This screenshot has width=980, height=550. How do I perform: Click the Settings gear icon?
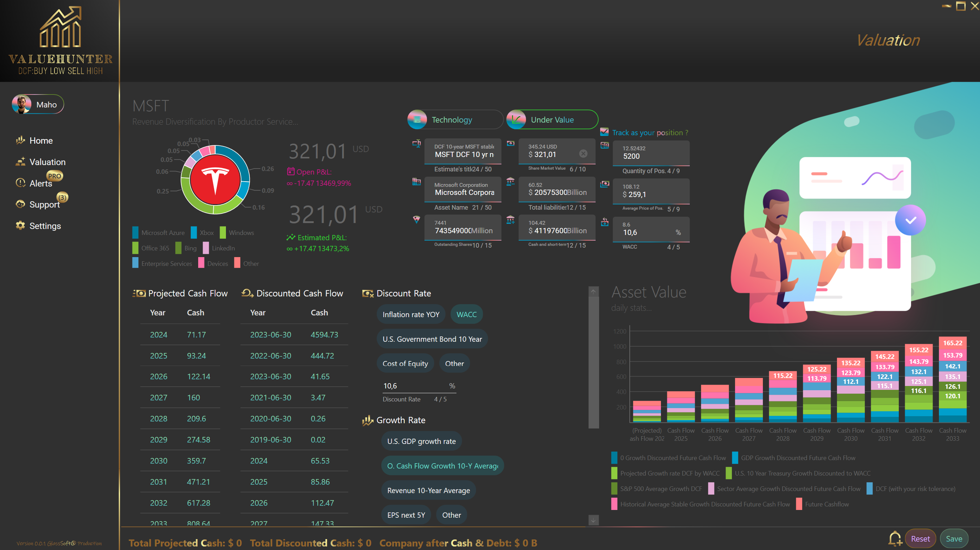pyautogui.click(x=20, y=225)
